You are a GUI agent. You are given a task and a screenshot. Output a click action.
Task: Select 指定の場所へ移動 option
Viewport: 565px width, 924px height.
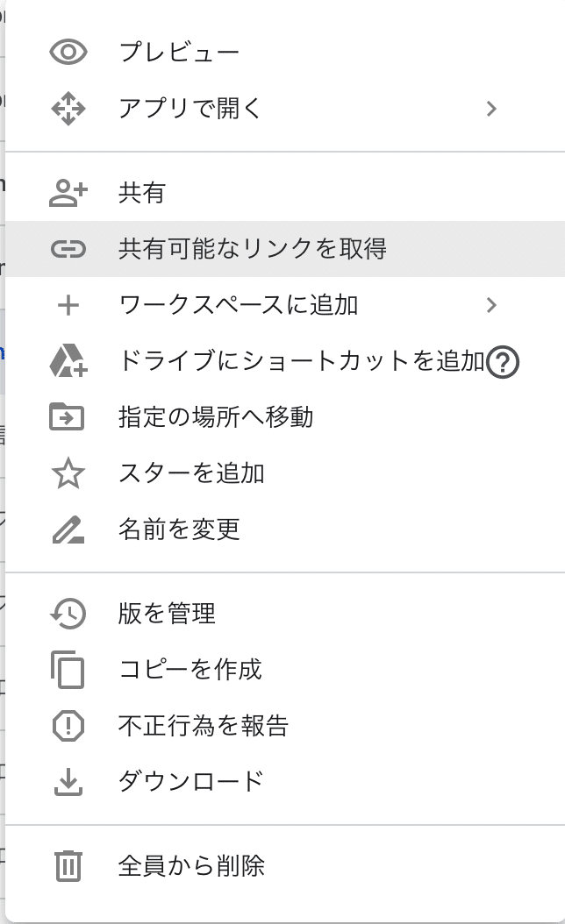[216, 416]
